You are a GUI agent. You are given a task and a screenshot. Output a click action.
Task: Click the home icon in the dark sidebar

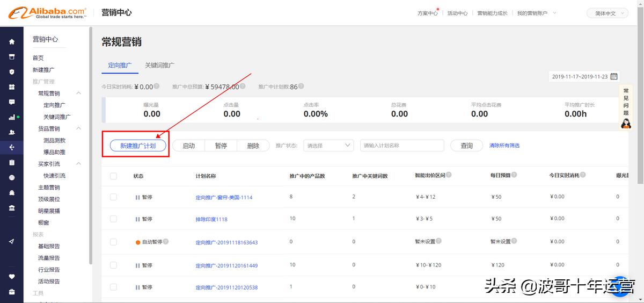(12, 42)
